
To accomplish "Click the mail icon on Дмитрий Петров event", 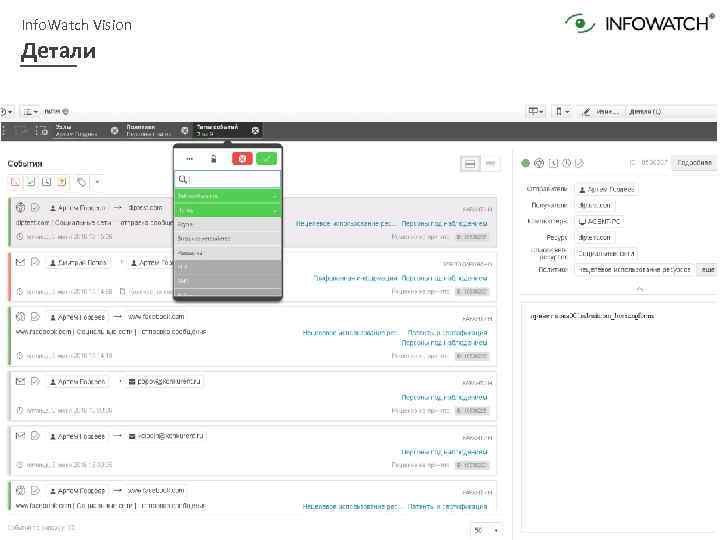I will click(21, 262).
